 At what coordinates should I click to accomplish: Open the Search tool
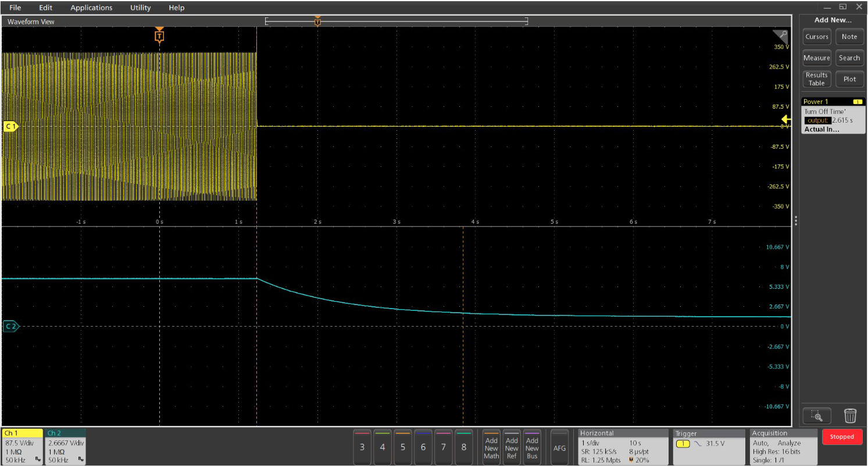[x=849, y=58]
